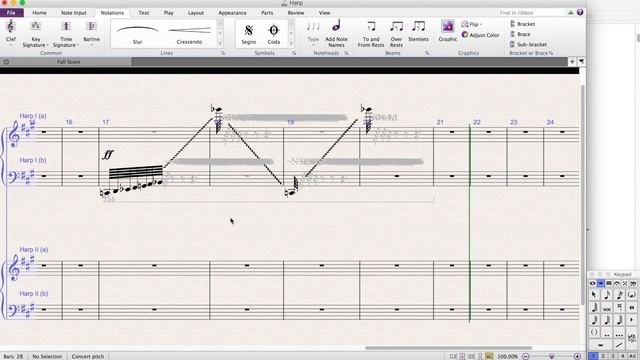Image resolution: width=640 pixels, height=360 pixels.
Task: Click the vertical score scrollbar
Action: pos(583,195)
